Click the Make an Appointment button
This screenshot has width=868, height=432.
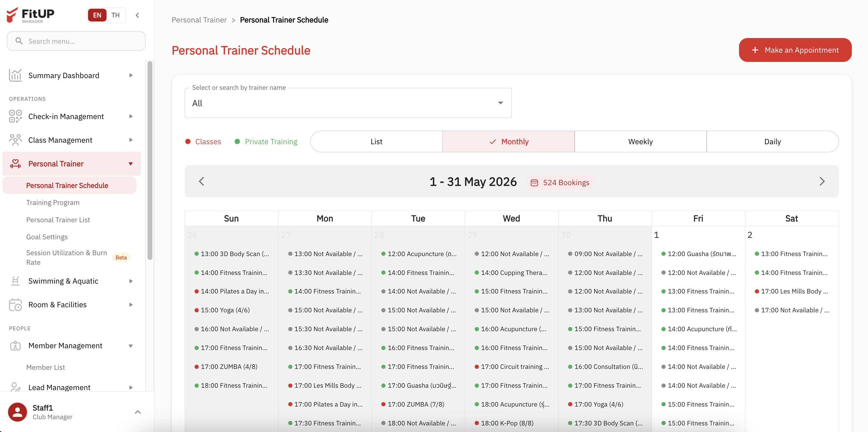click(795, 50)
